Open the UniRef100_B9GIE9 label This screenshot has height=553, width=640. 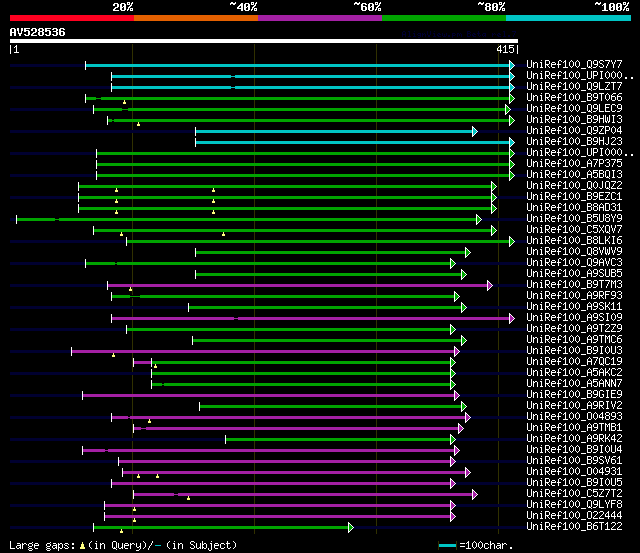(x=574, y=395)
